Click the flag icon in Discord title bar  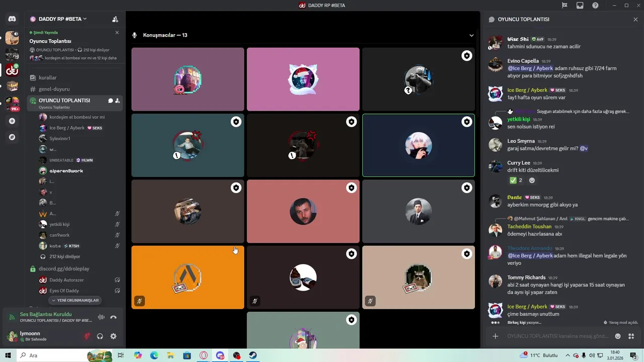[x=565, y=6]
